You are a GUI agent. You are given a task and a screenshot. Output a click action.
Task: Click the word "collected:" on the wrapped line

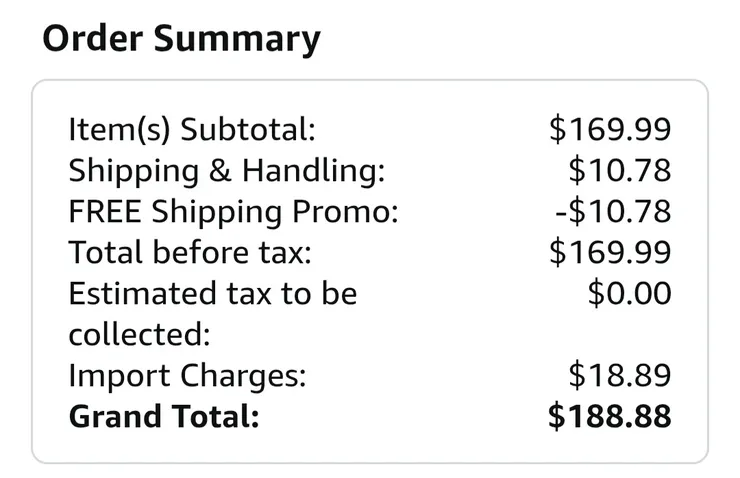click(x=125, y=335)
